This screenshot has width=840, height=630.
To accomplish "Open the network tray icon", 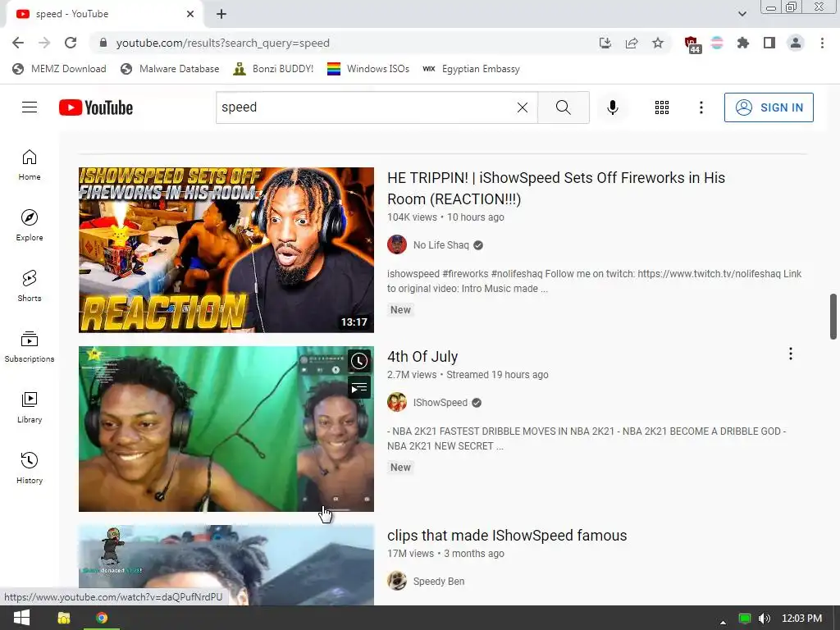I will tap(745, 619).
